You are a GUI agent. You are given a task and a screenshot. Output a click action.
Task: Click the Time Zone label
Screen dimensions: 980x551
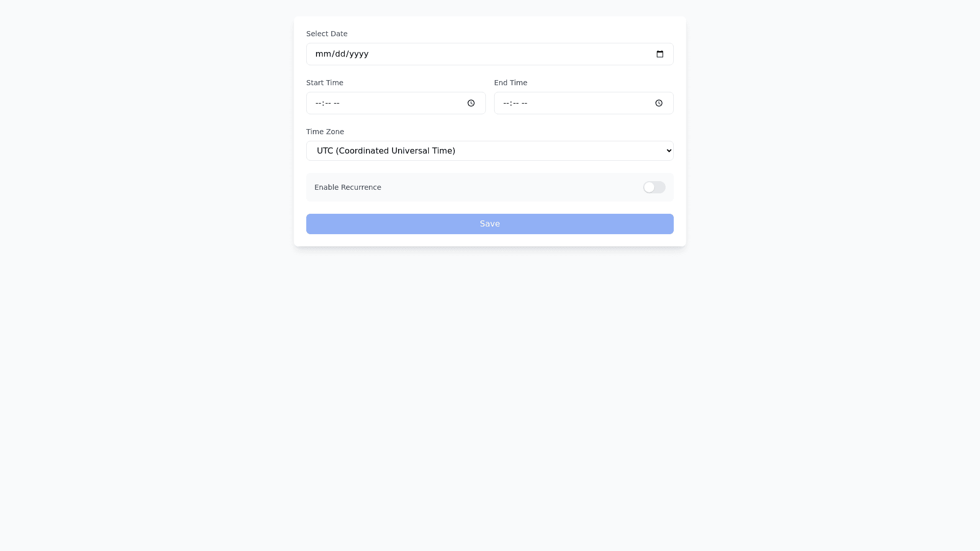(325, 132)
